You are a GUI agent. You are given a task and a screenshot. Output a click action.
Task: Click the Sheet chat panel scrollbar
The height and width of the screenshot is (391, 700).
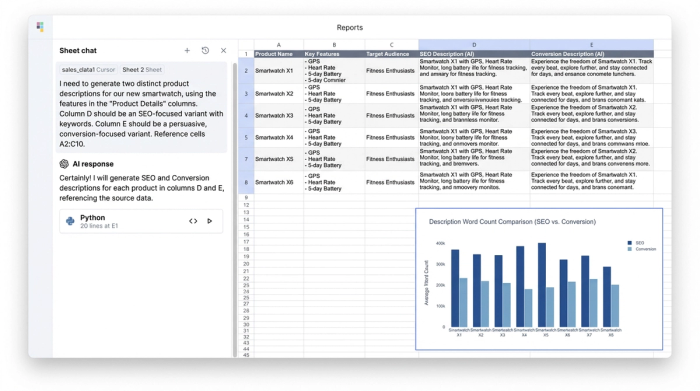point(235,210)
